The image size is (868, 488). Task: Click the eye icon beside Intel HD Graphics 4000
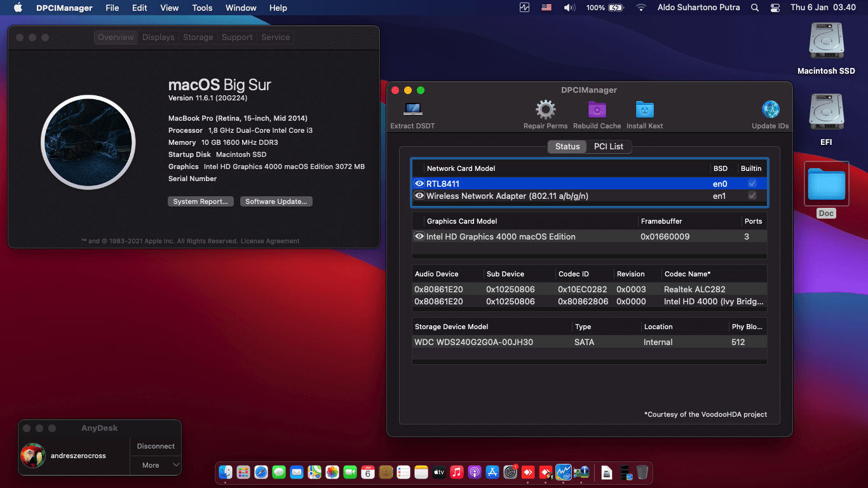point(419,236)
